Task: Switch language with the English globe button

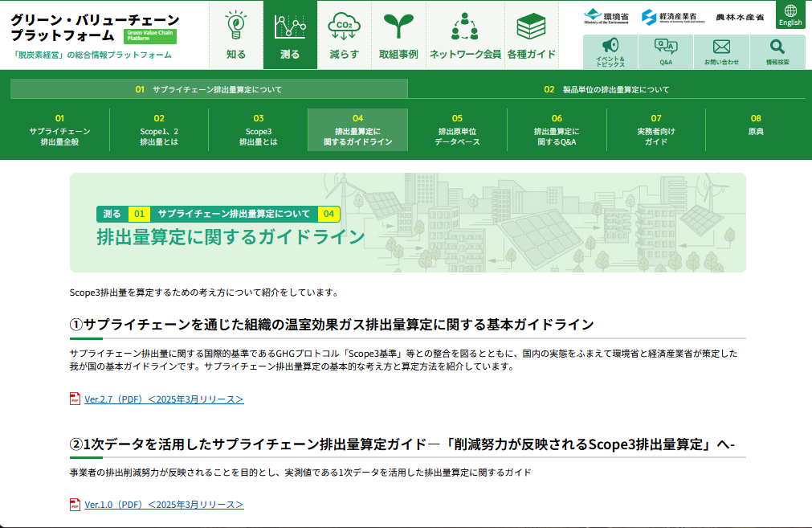Action: [x=790, y=14]
